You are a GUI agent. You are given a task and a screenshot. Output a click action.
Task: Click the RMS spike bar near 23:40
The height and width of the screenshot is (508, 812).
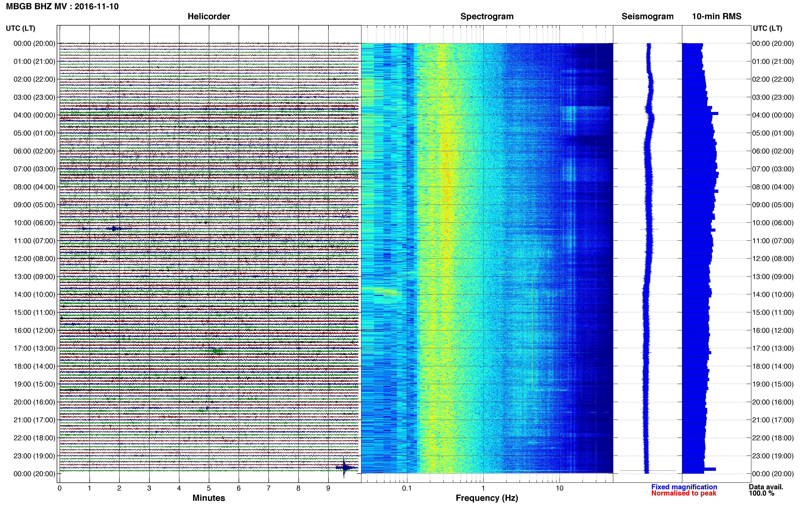699,469
